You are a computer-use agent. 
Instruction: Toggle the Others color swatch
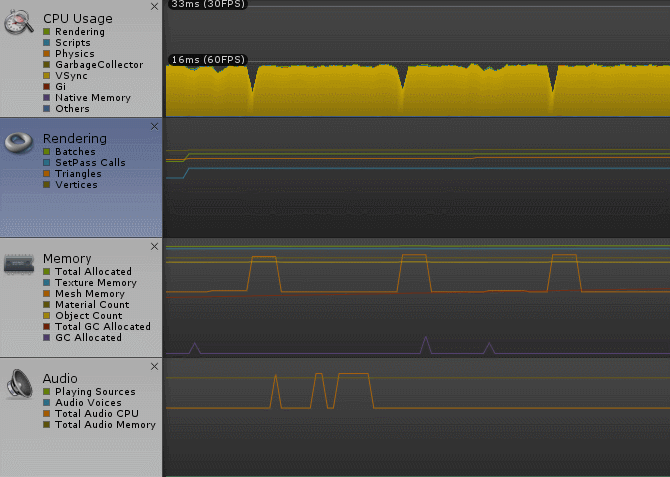47,109
